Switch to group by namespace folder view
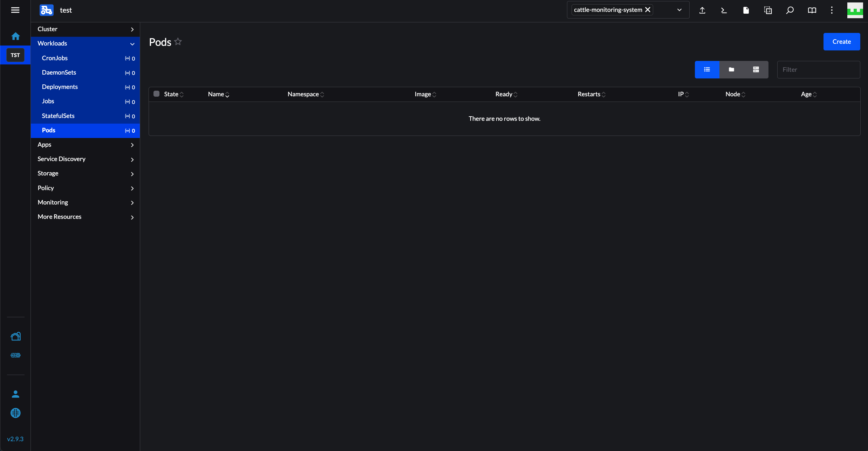This screenshot has height=451, width=868. point(731,70)
